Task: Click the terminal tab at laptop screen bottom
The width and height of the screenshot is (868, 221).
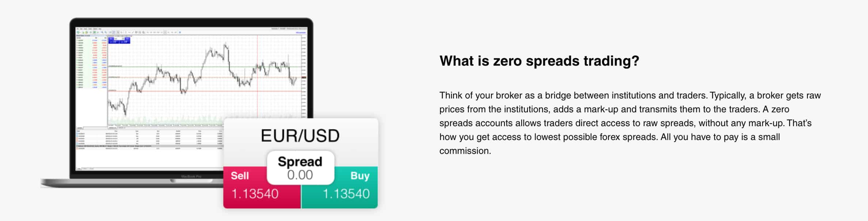Action: 79,169
